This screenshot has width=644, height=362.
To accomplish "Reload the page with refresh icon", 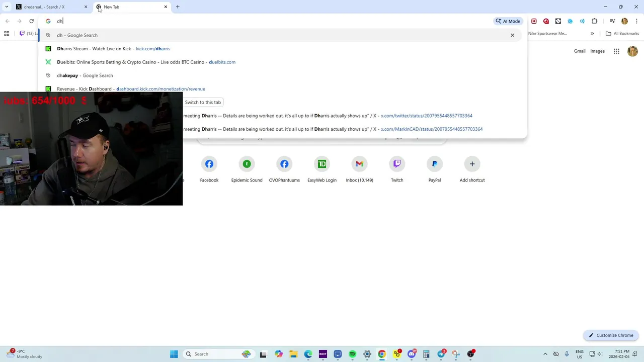I will point(31,21).
